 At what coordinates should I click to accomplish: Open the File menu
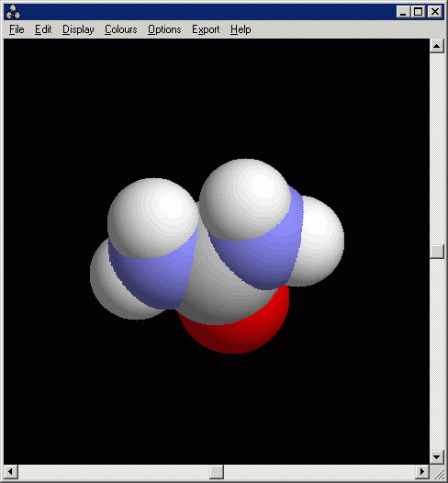coord(17,29)
